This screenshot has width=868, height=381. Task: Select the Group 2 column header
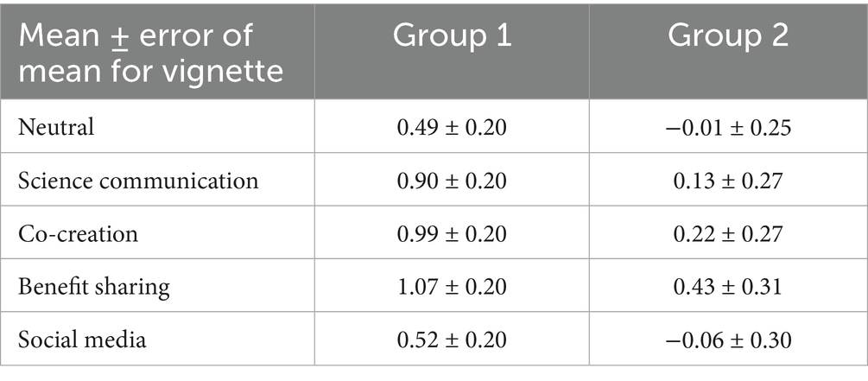point(727,37)
